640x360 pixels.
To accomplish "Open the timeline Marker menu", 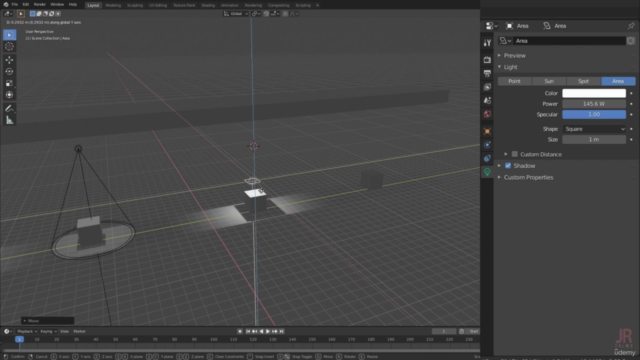I will [x=79, y=331].
